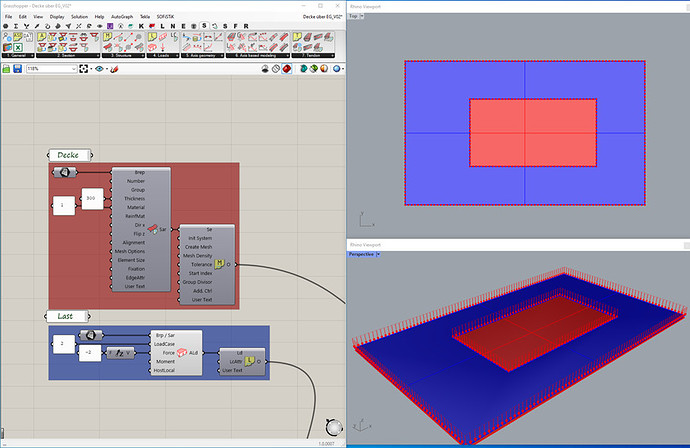690x448 pixels.
Task: Select the highlighted S component tab
Action: [x=204, y=26]
